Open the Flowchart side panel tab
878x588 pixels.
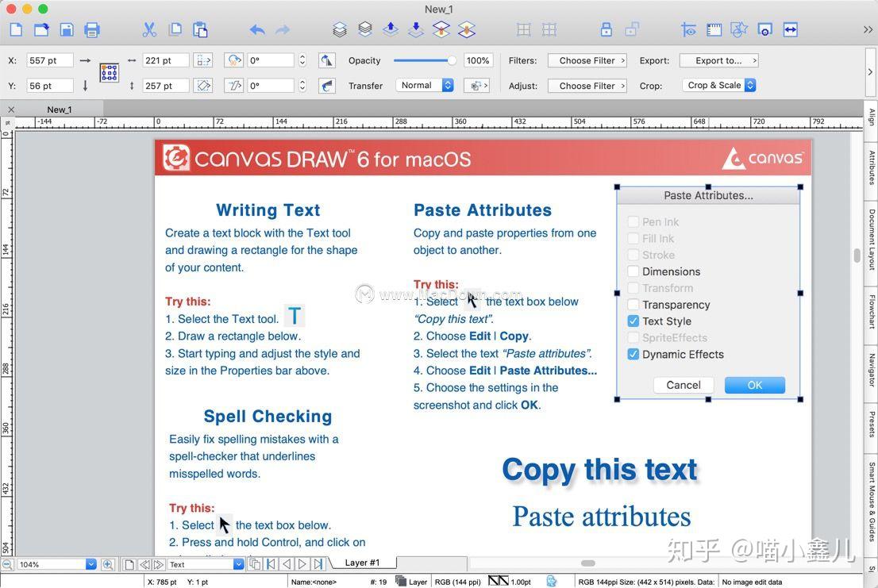point(872,311)
